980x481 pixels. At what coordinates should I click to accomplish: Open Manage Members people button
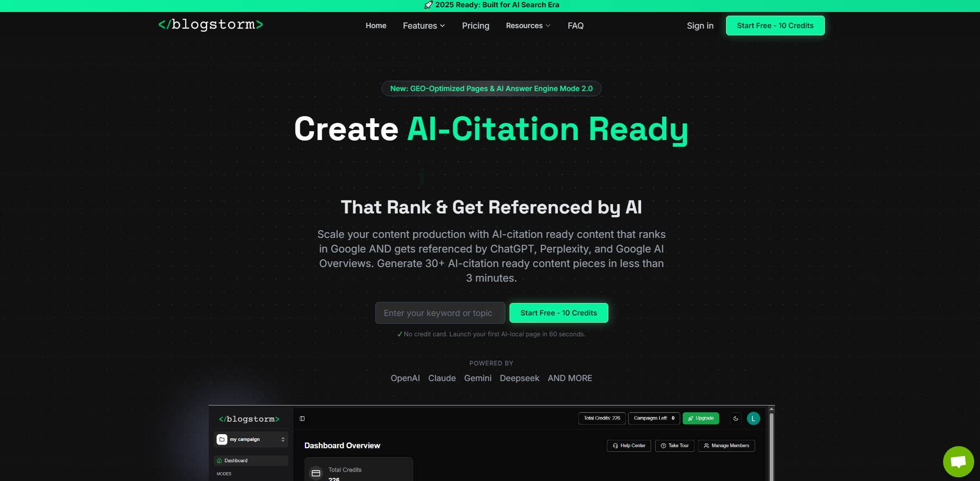point(726,446)
